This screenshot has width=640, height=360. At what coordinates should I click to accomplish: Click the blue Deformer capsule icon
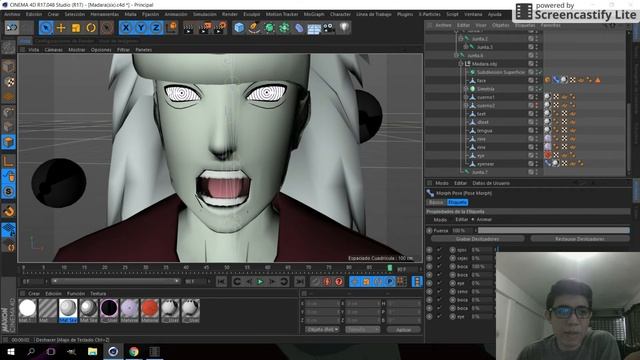299,28
